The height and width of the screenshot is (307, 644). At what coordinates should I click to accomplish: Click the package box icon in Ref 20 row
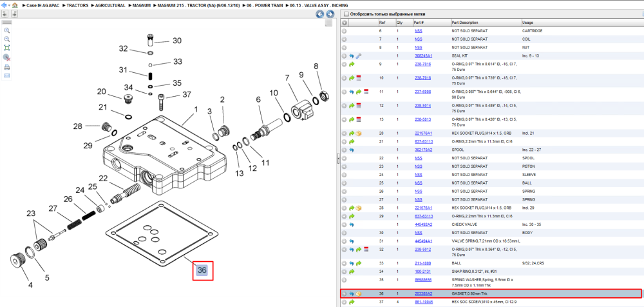pyautogui.click(x=359, y=134)
